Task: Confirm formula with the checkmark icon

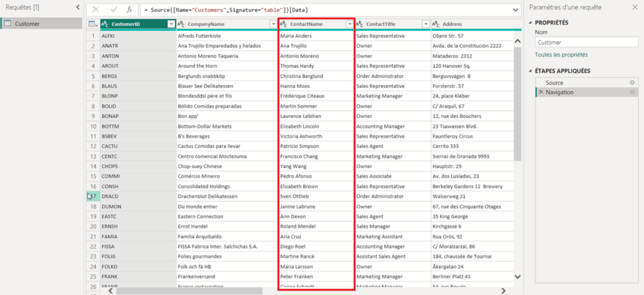Action: tap(113, 10)
